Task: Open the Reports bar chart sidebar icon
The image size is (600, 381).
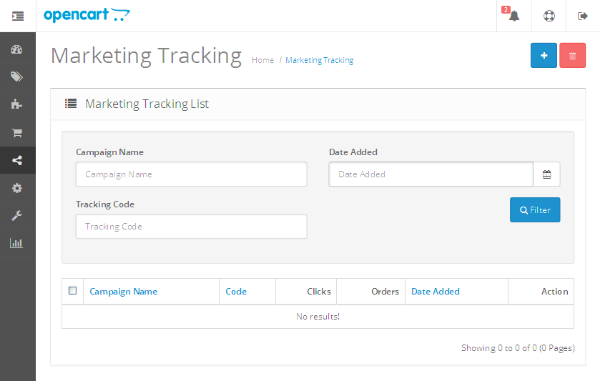Action: (16, 243)
